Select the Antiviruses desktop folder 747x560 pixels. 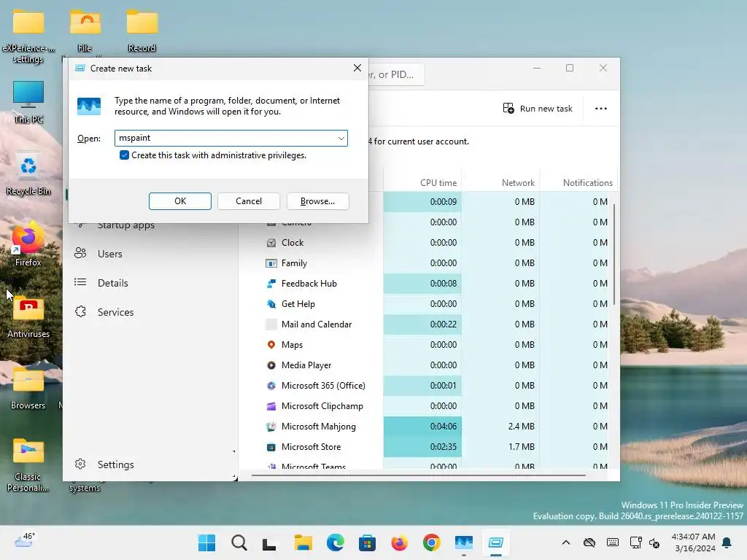(28, 318)
